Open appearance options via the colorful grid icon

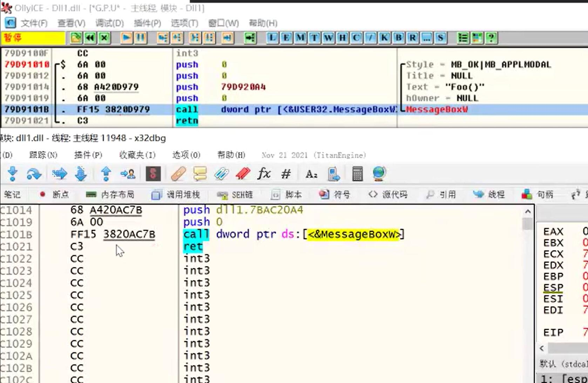tap(477, 37)
